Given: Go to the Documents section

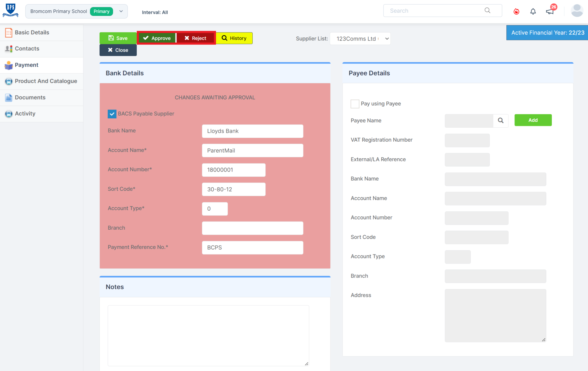Looking at the screenshot, I should [x=30, y=97].
